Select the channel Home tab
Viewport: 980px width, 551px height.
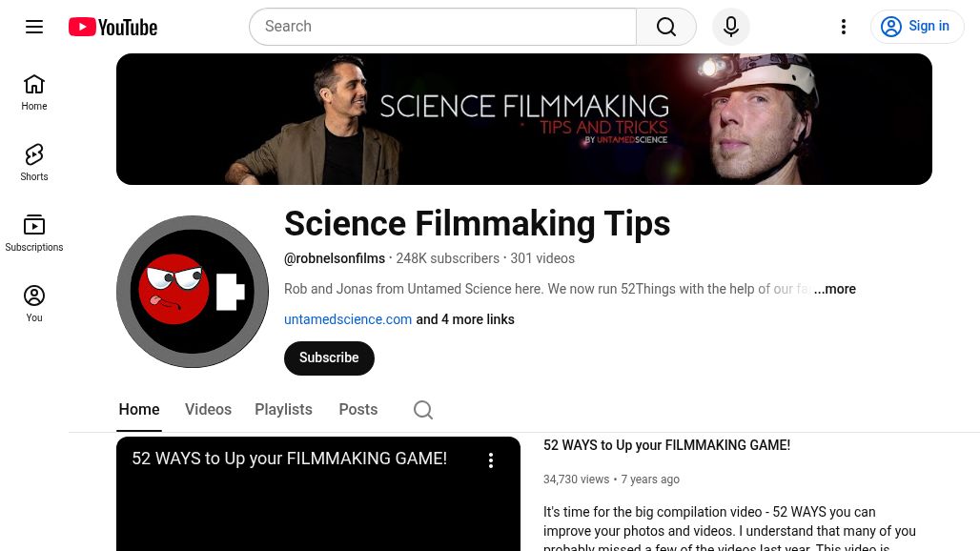coord(139,410)
